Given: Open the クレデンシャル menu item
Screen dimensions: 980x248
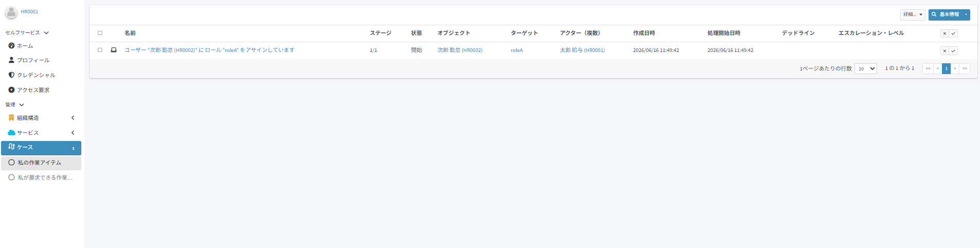Looking at the screenshot, I should tap(41, 75).
